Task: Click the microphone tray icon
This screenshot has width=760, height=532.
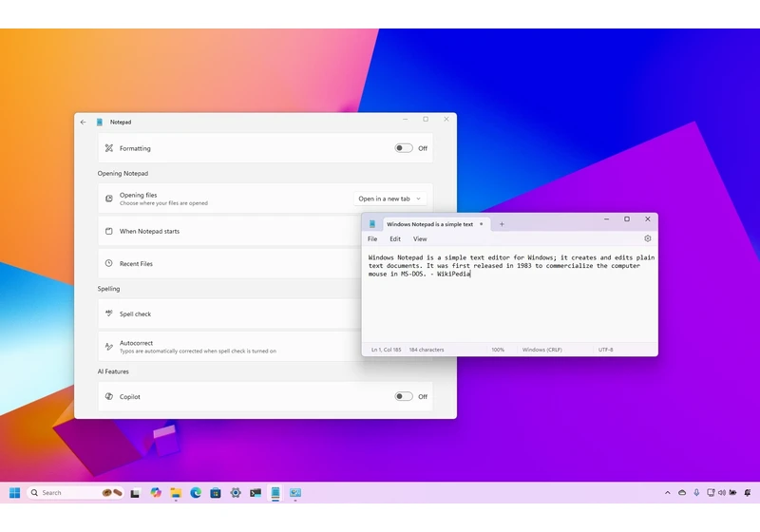Action: 696,493
